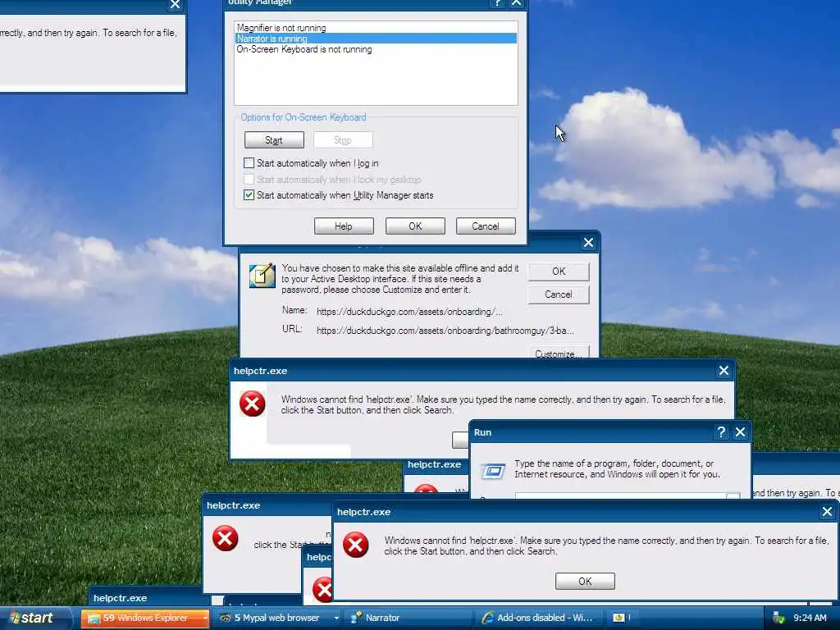Click the help question mark in Run title bar

721,432
